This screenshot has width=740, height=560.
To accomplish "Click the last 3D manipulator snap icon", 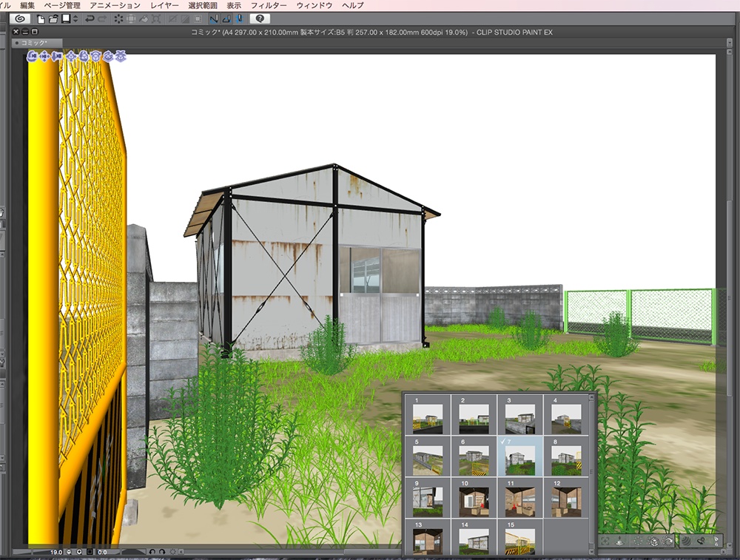I will tap(121, 56).
